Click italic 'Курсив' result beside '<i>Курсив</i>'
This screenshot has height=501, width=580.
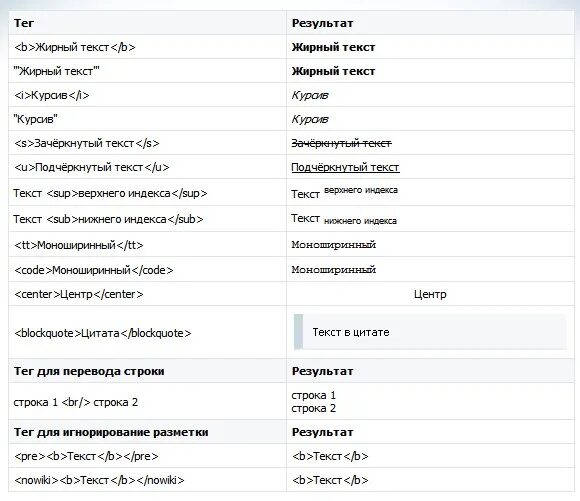point(310,95)
